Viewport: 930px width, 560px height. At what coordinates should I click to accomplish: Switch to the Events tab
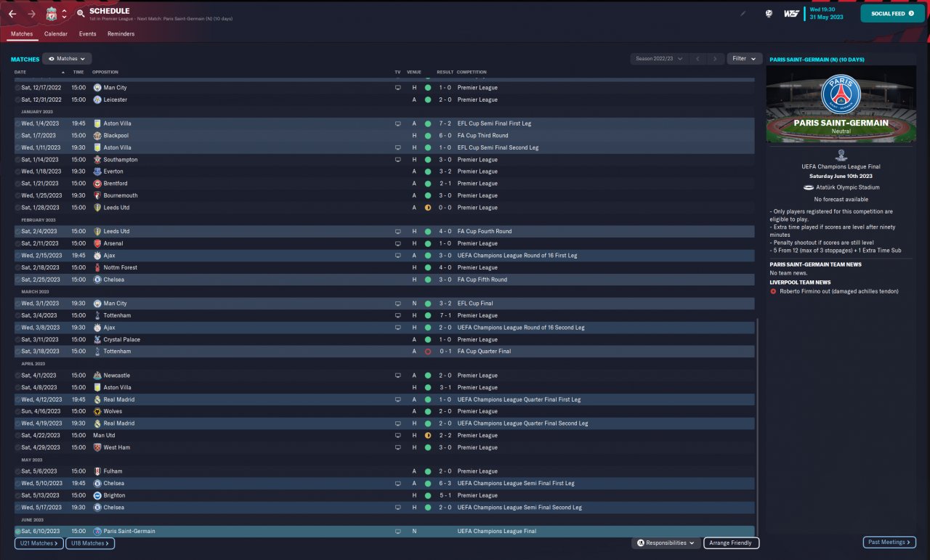pyautogui.click(x=88, y=34)
